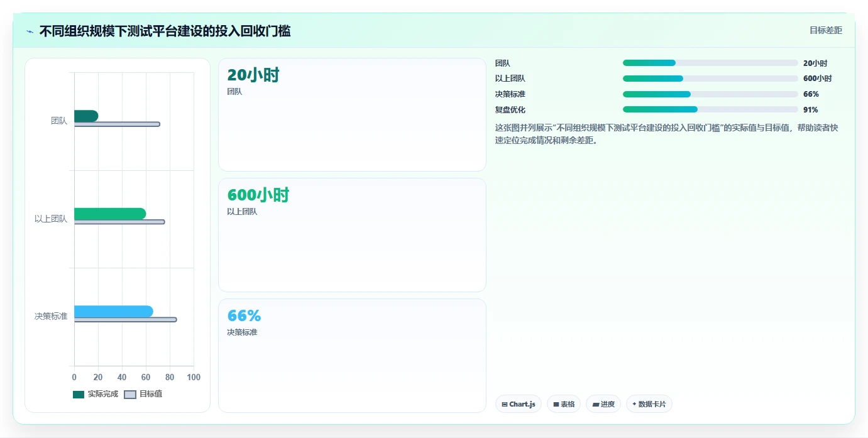Click the green 实际完成 legend swatch
Screen dimensions: 868x438
79,395
